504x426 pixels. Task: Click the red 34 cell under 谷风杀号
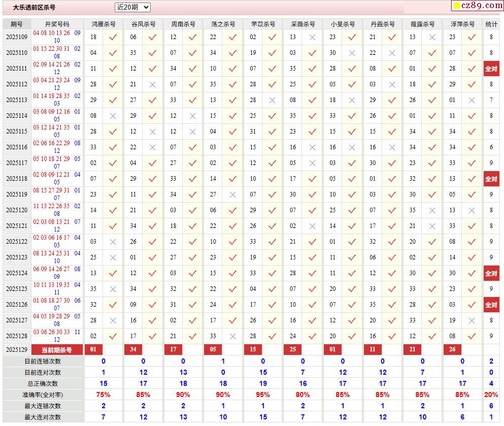tap(133, 349)
